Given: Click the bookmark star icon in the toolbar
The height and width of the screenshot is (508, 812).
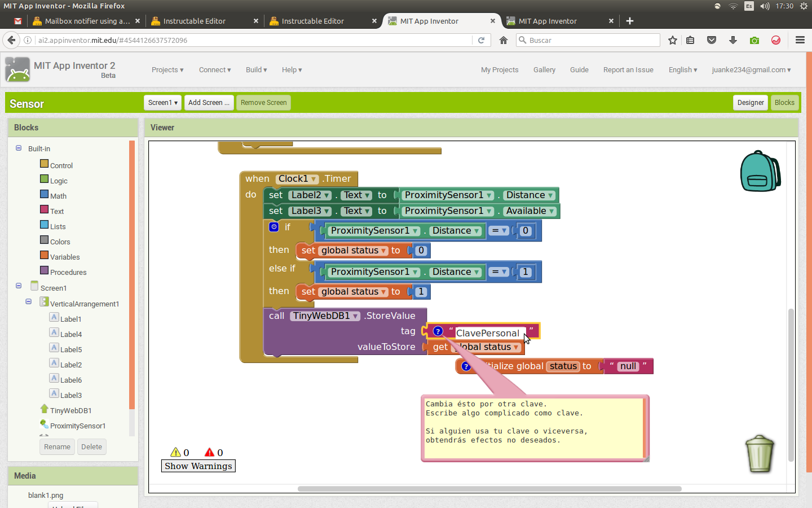Looking at the screenshot, I should (x=672, y=40).
